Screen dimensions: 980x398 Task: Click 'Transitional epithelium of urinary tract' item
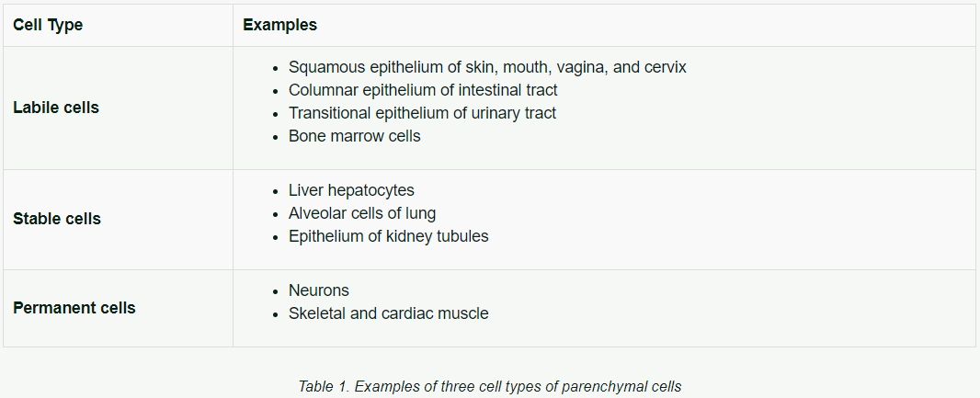point(422,113)
